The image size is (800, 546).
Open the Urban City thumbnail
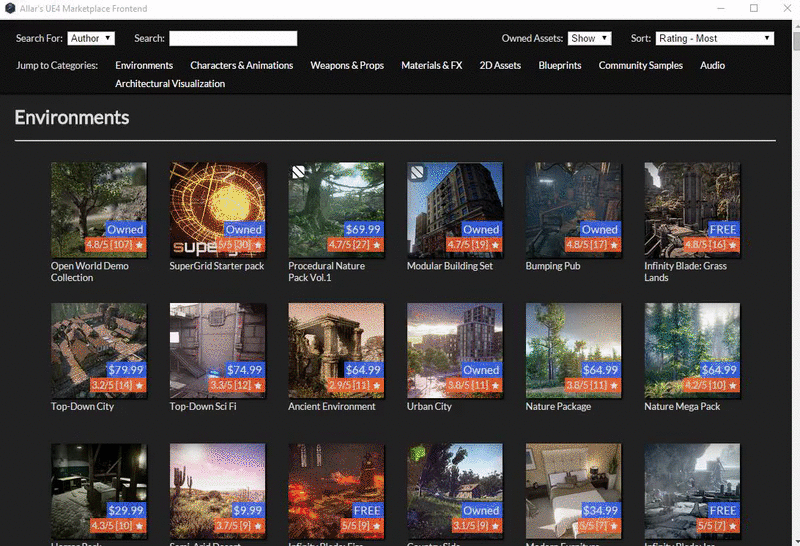click(x=455, y=351)
